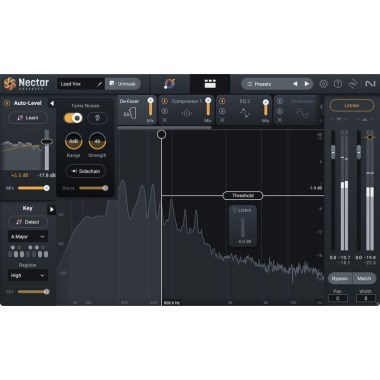Adjust the Auto-Level Mix slider
The height and width of the screenshot is (380, 380).
coord(33,188)
